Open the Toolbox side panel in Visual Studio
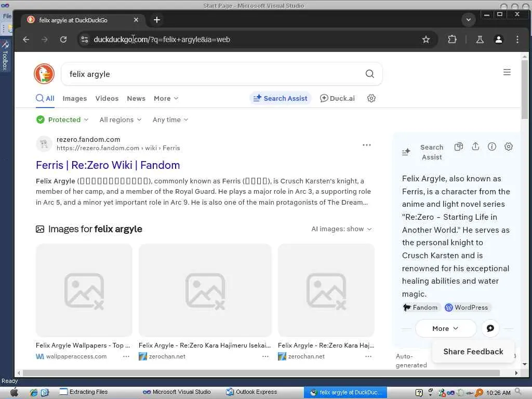532x399 pixels. pyautogui.click(x=5, y=56)
